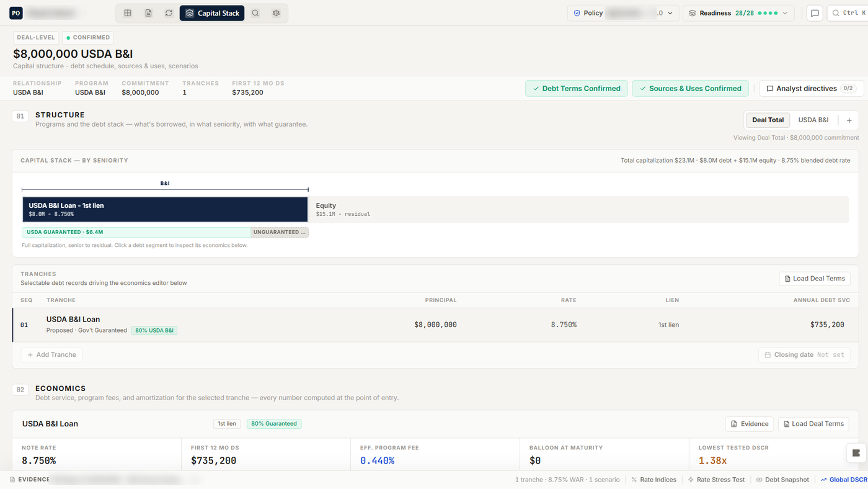This screenshot has width=868, height=489.
Task: Open Rate Stress Test in the bottom bar
Action: tap(717, 480)
